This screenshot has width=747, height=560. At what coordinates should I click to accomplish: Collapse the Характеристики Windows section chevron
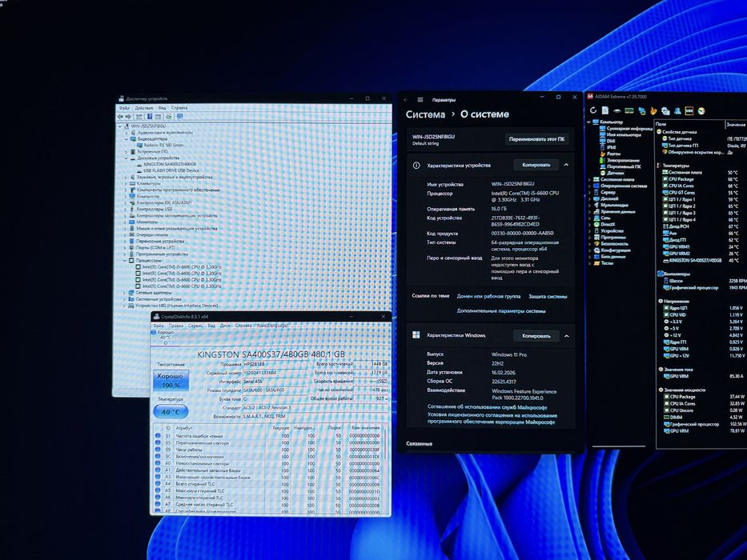[566, 336]
